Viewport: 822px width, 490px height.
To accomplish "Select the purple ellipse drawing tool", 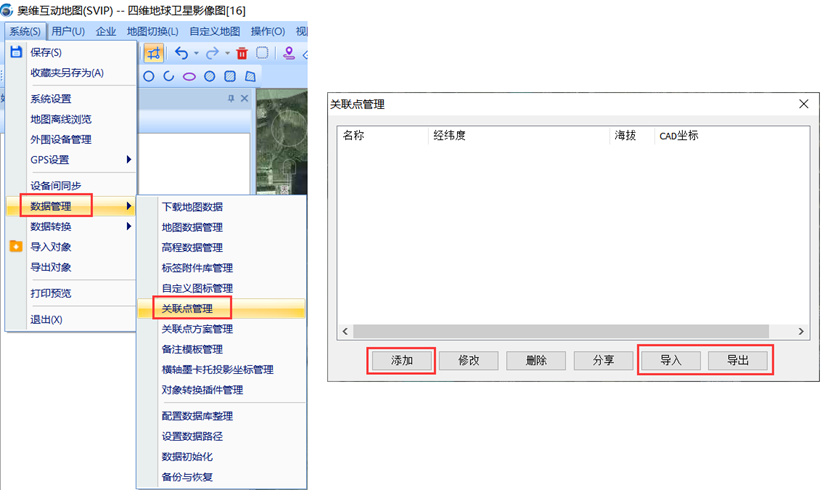I will (189, 76).
